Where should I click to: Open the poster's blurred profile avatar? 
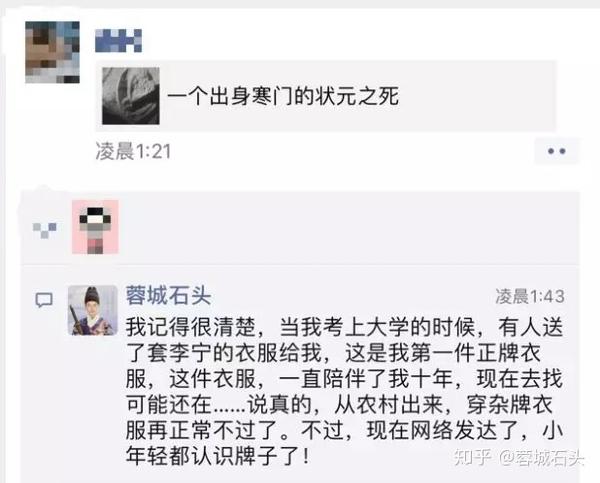52,52
